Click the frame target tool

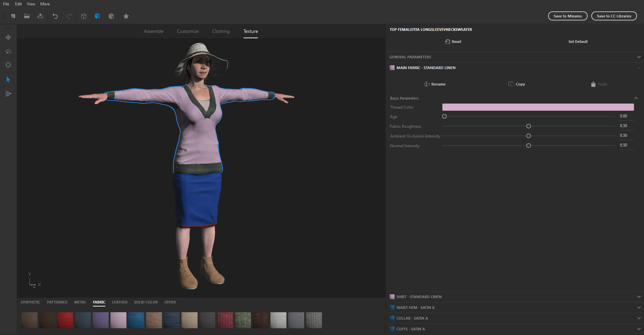tap(8, 65)
